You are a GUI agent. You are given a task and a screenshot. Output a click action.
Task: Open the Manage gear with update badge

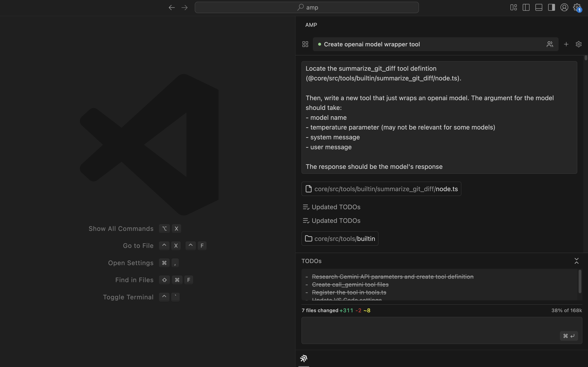coord(577,7)
